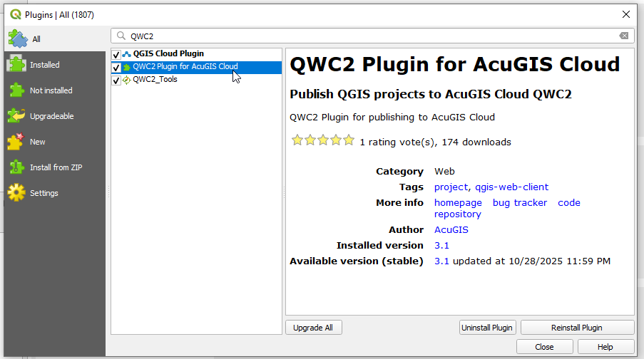Uncheck the QGIS Cloud Plugin checkbox
This screenshot has width=644, height=359.
click(x=116, y=54)
